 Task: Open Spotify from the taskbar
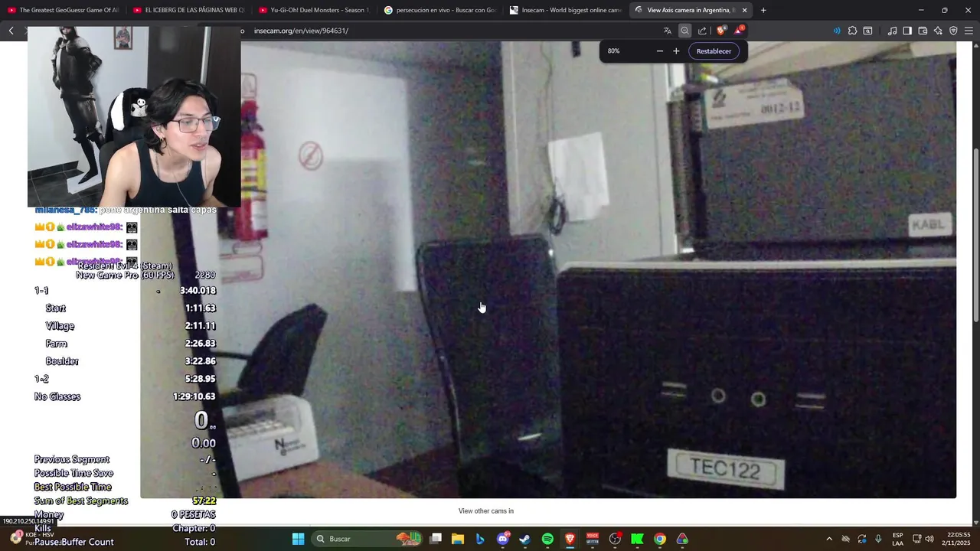click(x=547, y=539)
